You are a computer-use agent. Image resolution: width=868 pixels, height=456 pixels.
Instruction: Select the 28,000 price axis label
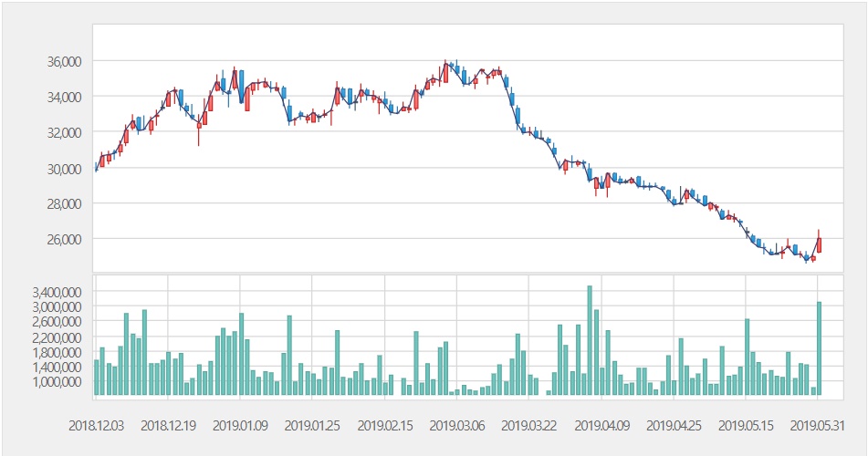coord(66,203)
